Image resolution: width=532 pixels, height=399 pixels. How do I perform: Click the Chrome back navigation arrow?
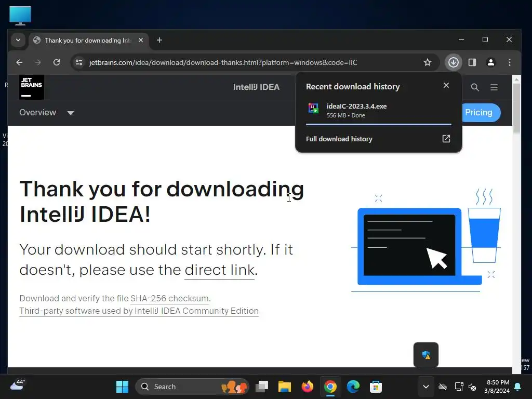click(19, 62)
